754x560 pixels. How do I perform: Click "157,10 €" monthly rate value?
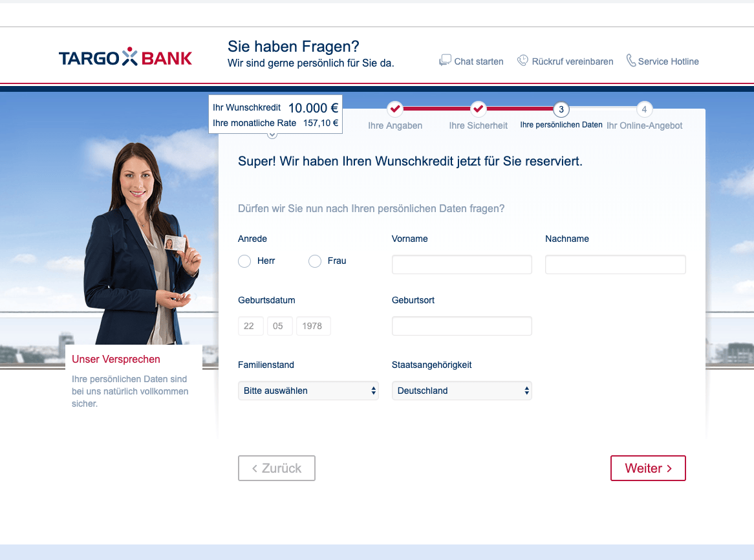(x=321, y=123)
